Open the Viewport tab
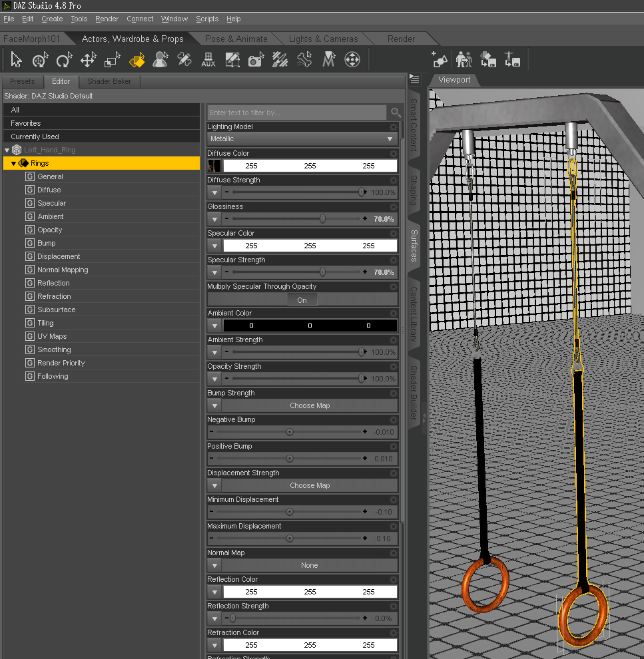This screenshot has width=644, height=659. 454,80
